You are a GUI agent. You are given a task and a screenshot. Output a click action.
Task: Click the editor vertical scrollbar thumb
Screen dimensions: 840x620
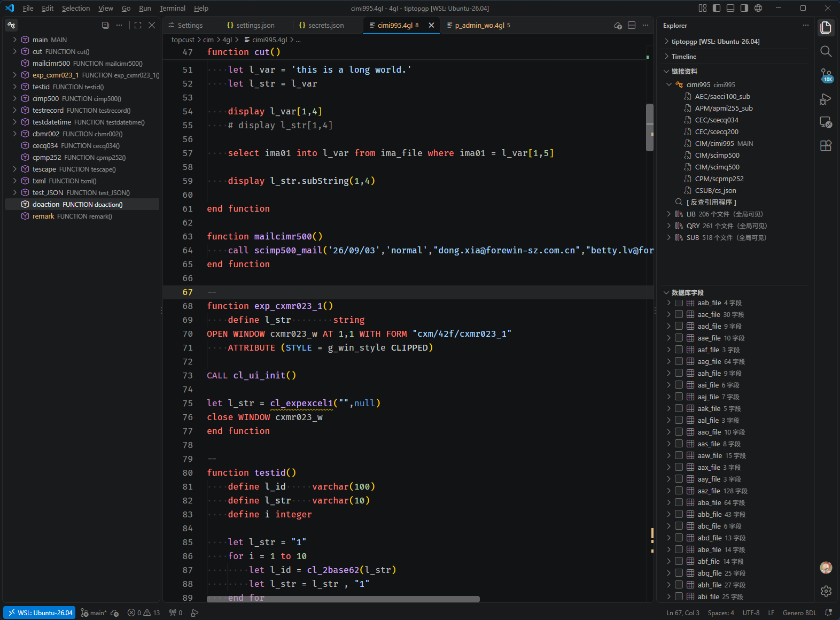pos(650,127)
